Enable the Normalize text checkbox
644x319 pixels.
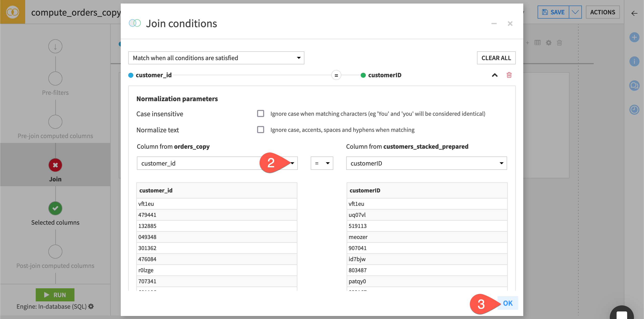click(x=260, y=130)
